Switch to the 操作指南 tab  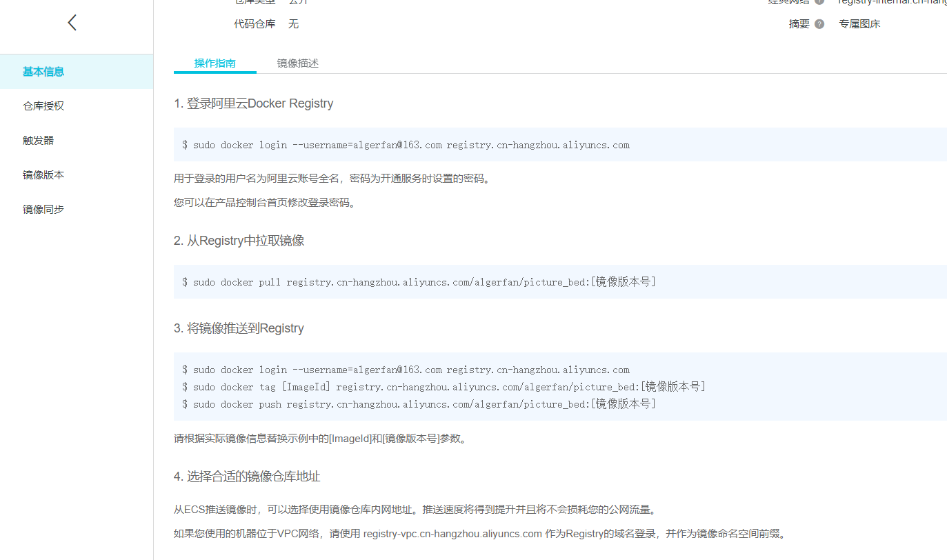click(215, 63)
